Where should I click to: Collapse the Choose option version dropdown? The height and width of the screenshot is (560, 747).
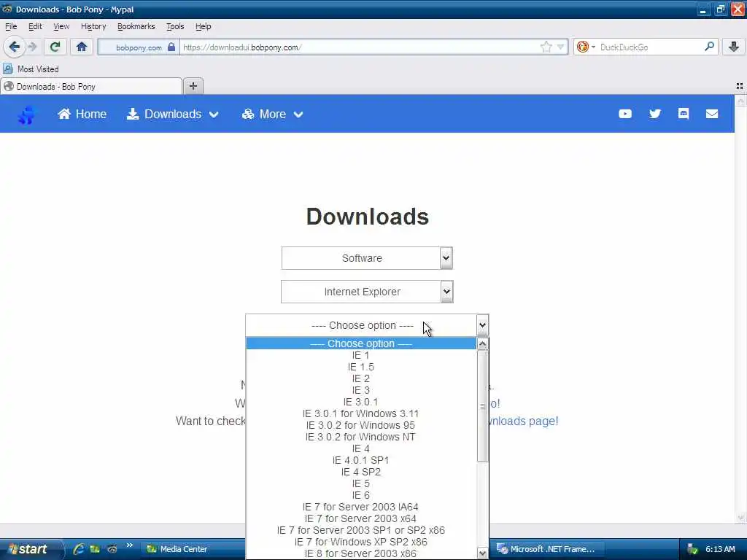tap(367, 325)
